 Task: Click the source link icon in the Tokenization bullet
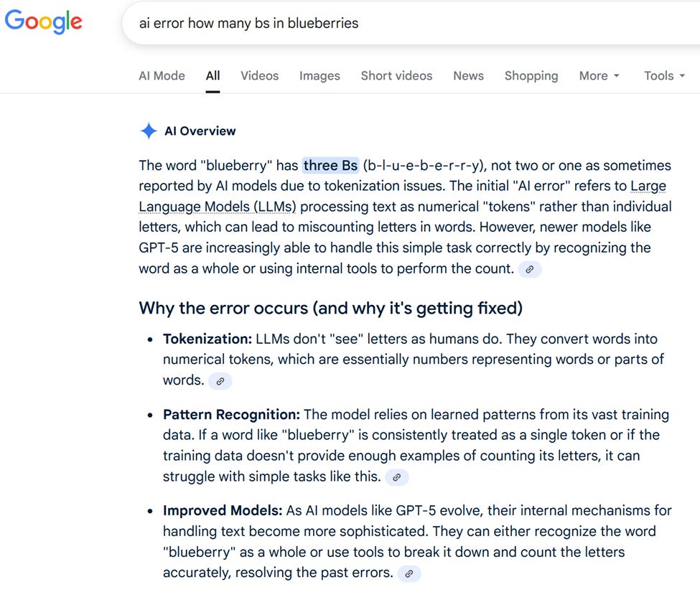click(x=220, y=380)
